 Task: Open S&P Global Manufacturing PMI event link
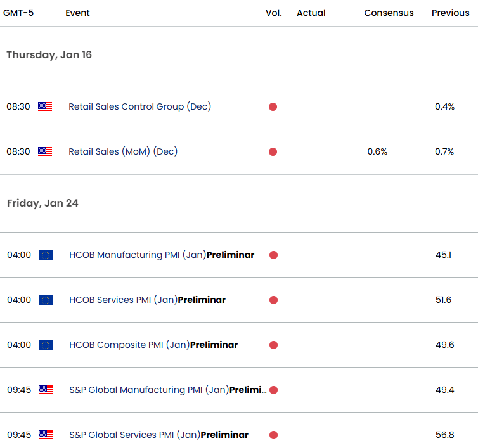click(x=167, y=390)
